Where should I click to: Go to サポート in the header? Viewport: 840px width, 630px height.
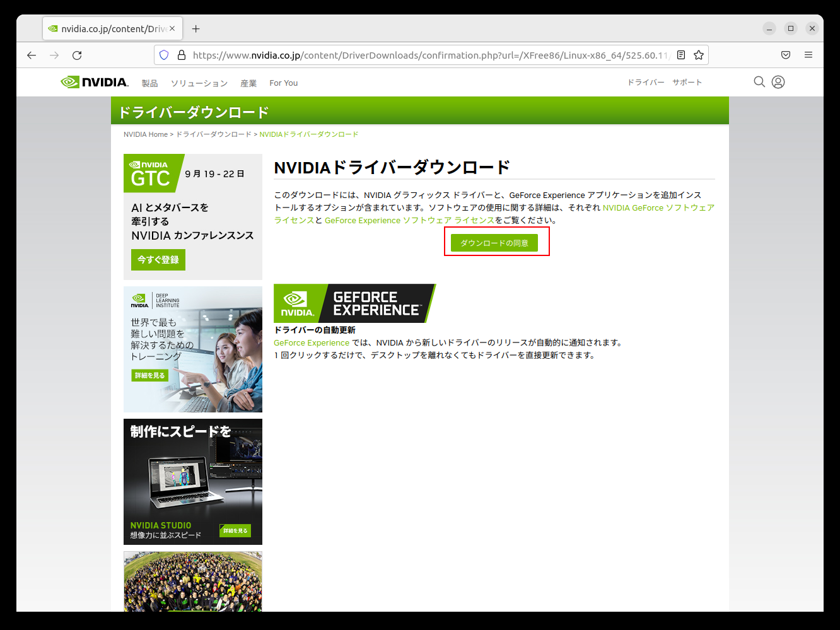click(687, 83)
